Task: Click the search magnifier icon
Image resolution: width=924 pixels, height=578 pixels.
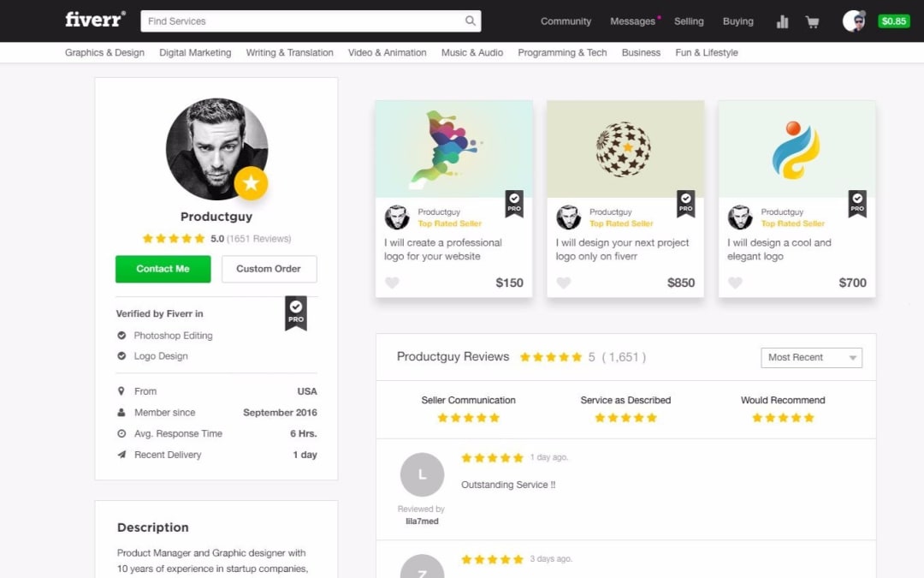Action: pos(470,21)
